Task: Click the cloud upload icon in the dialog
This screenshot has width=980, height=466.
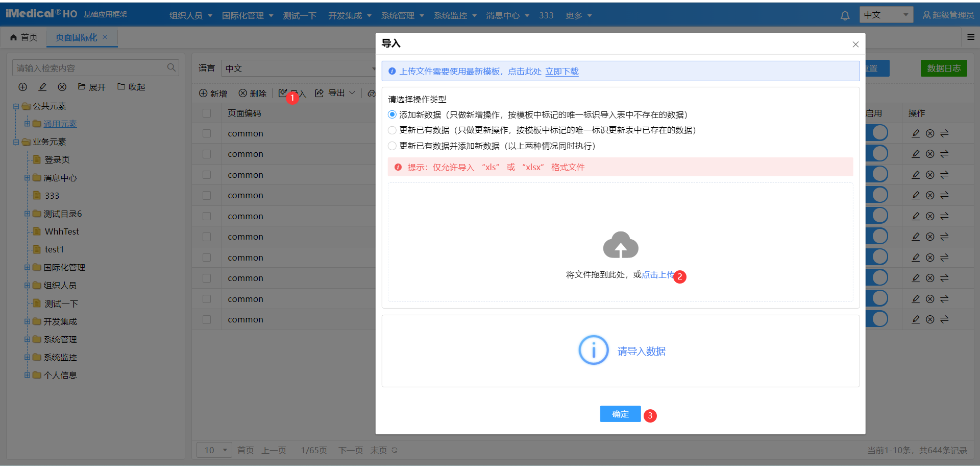Action: point(621,245)
